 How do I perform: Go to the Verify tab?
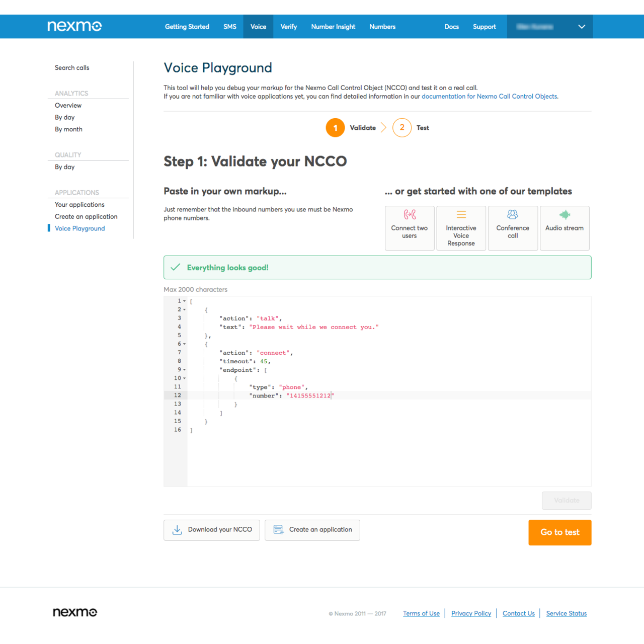[x=288, y=27]
